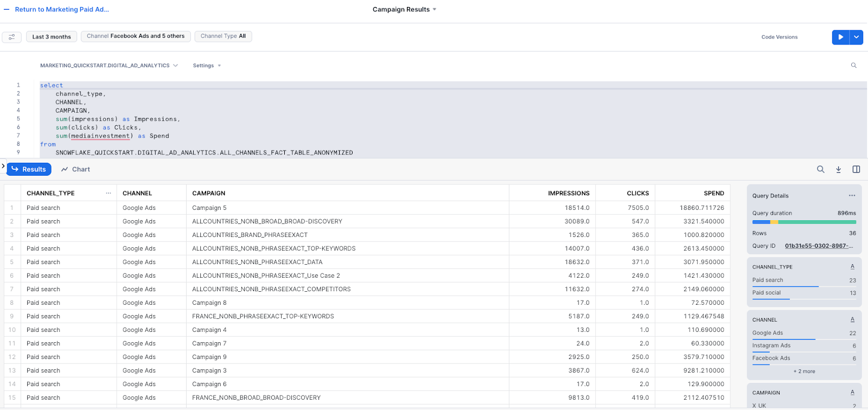The height and width of the screenshot is (410, 868).
Task: Open CHANNEL stats type icon
Action: point(852,319)
